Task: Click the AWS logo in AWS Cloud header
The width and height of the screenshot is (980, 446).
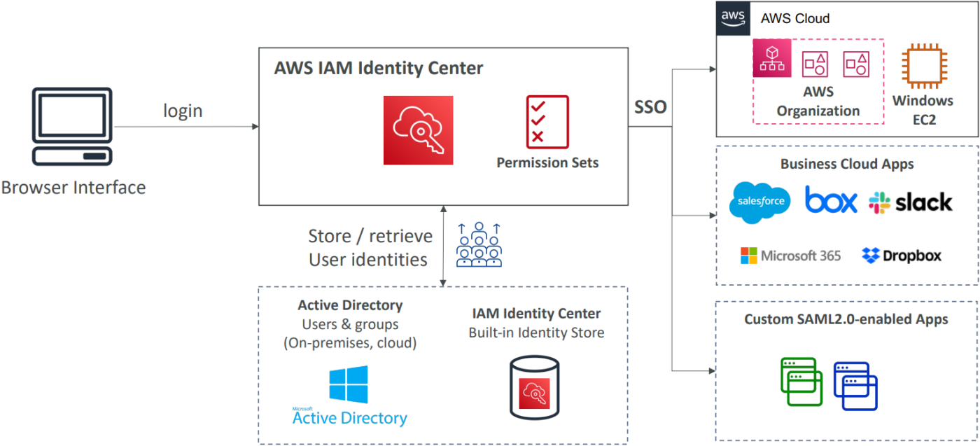Action: click(732, 18)
